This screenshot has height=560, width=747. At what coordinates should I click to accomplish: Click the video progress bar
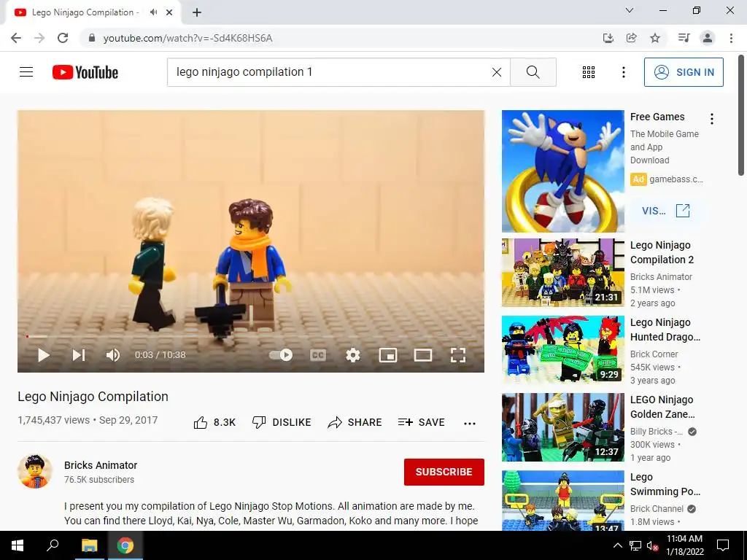tap(251, 336)
